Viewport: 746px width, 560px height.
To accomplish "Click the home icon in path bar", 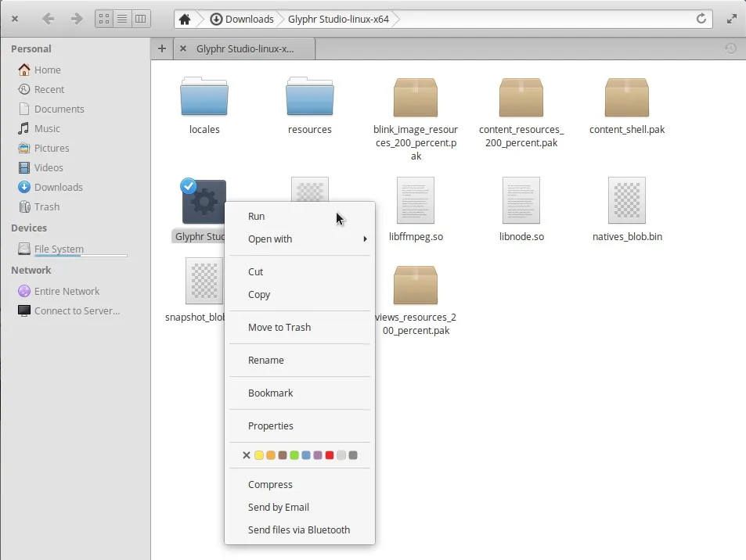I will coord(185,19).
